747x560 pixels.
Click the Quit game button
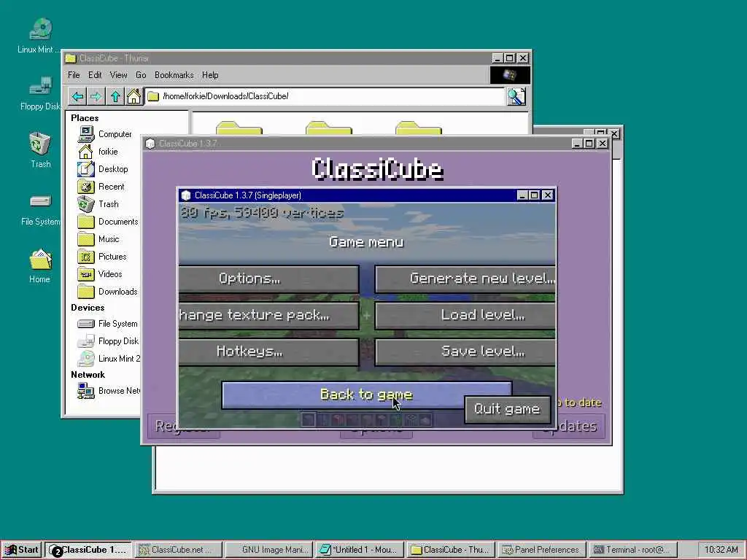508,409
